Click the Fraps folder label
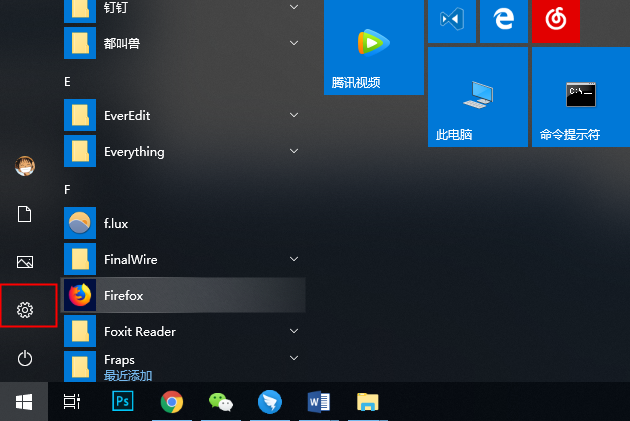Image resolution: width=630 pixels, height=421 pixels. 119,360
